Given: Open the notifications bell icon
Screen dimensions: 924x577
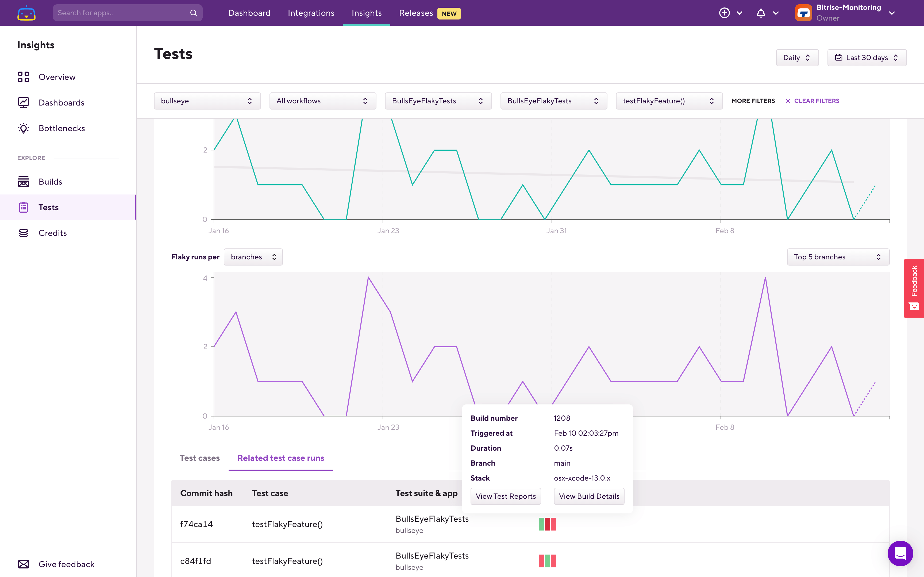Looking at the screenshot, I should 761,13.
